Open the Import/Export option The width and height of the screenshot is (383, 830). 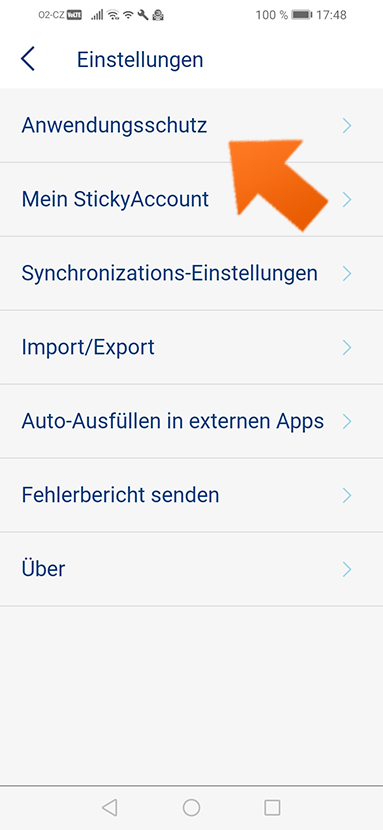192,347
